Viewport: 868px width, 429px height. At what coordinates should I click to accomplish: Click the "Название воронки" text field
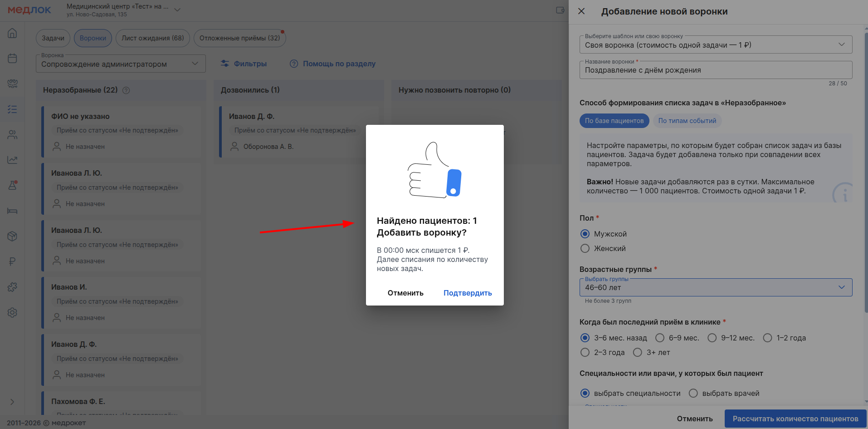point(715,70)
